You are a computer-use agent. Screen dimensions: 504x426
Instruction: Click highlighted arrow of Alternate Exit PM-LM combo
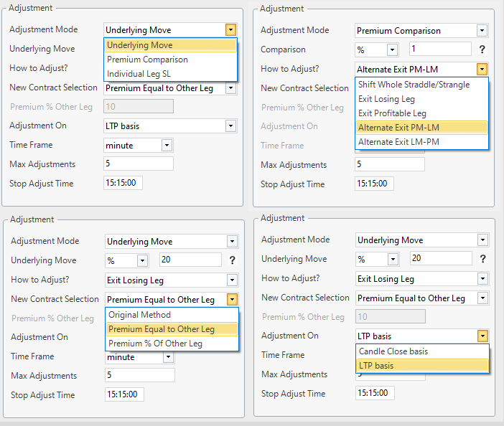(482, 69)
